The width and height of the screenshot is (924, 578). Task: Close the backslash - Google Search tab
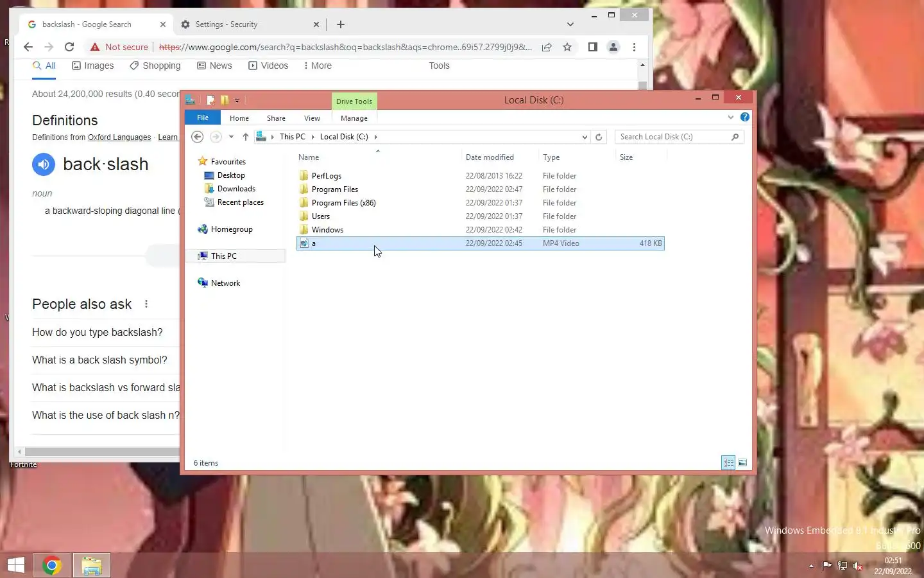pyautogui.click(x=162, y=24)
